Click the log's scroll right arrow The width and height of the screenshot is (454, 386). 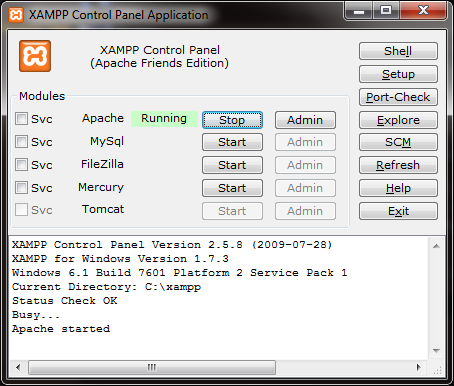point(419,367)
